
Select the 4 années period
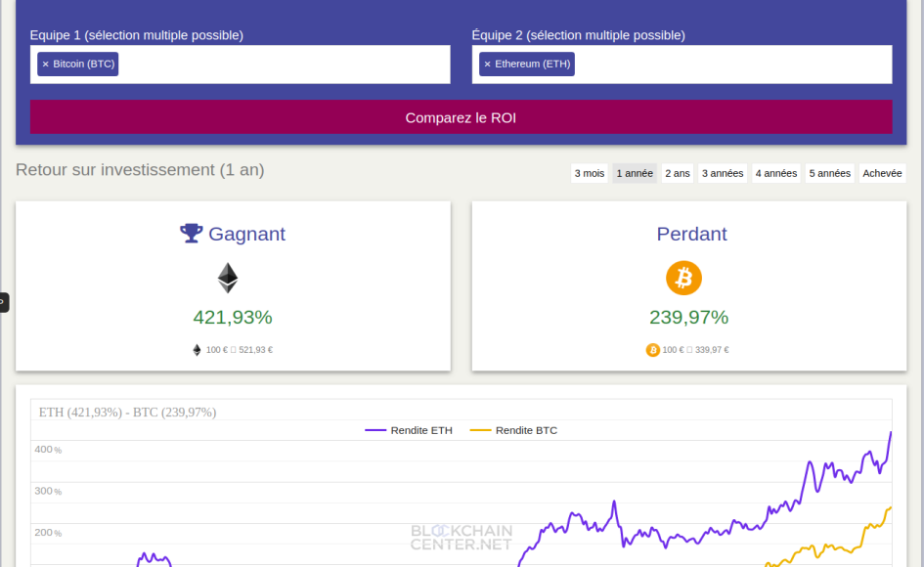click(776, 173)
